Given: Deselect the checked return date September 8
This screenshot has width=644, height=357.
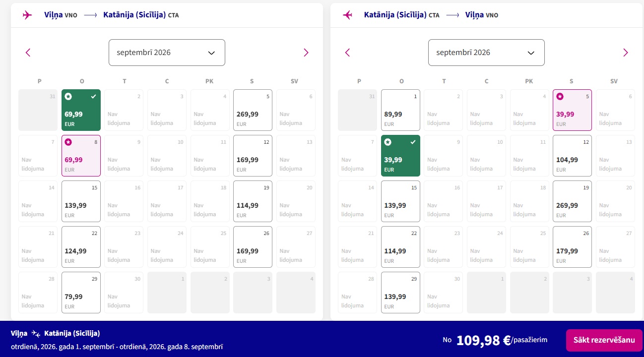Looking at the screenshot, I should pos(400,156).
